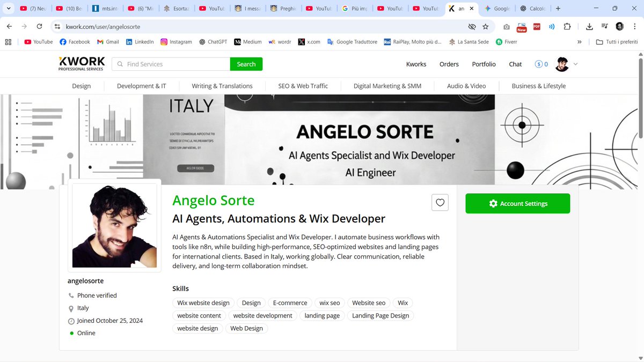
Task: Open the extensions puzzle icon
Action: pyautogui.click(x=567, y=26)
